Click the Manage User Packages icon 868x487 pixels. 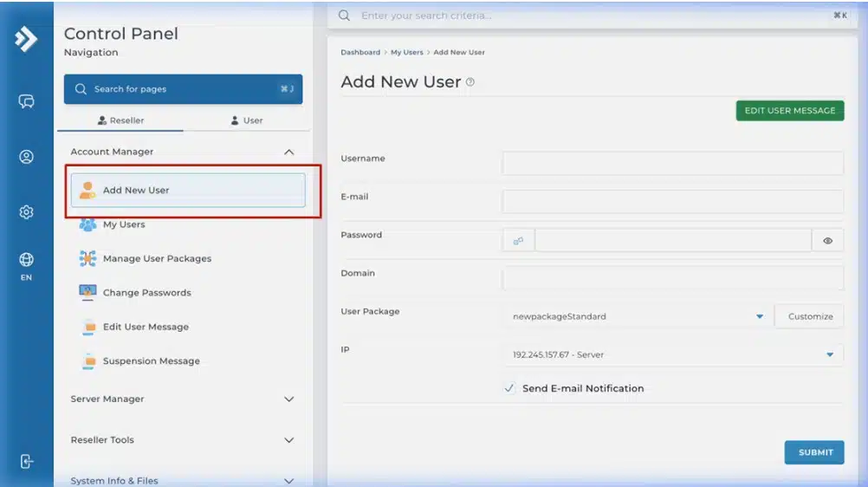[x=87, y=258]
